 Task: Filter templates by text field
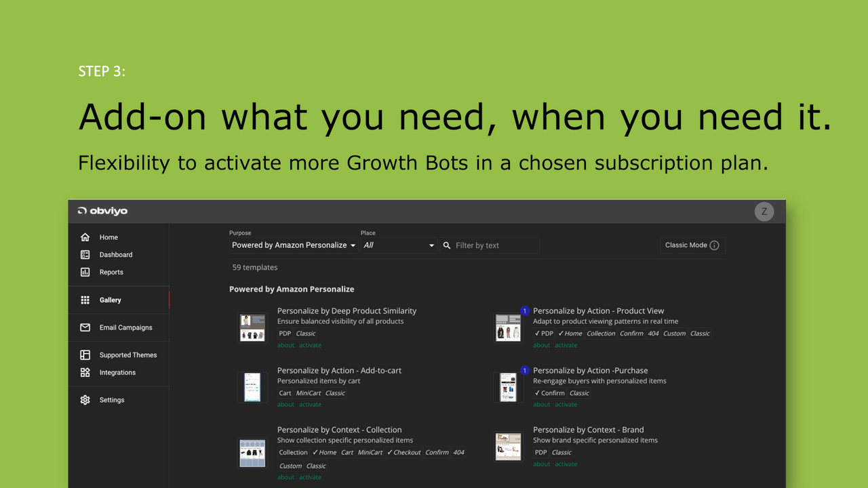[x=490, y=245]
